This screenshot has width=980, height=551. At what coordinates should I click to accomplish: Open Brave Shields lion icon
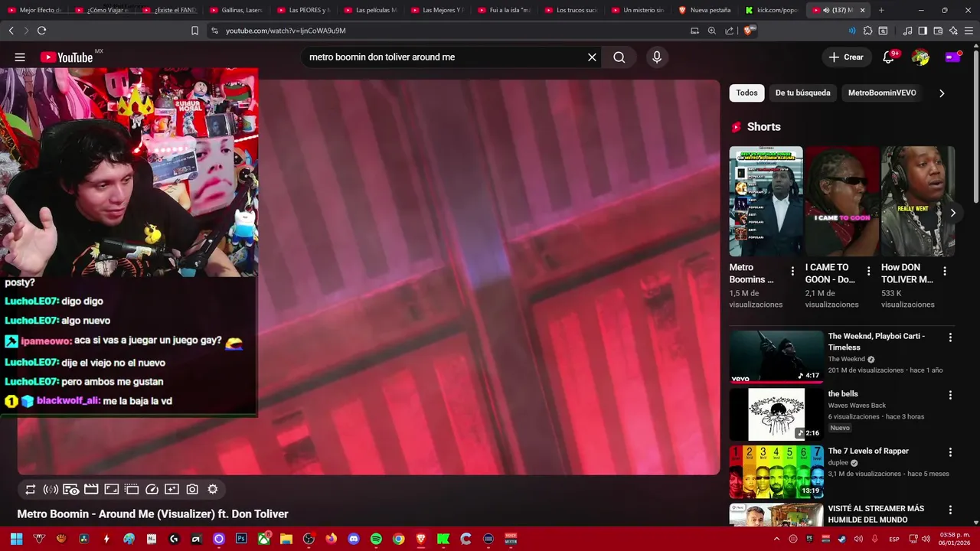[x=750, y=31]
